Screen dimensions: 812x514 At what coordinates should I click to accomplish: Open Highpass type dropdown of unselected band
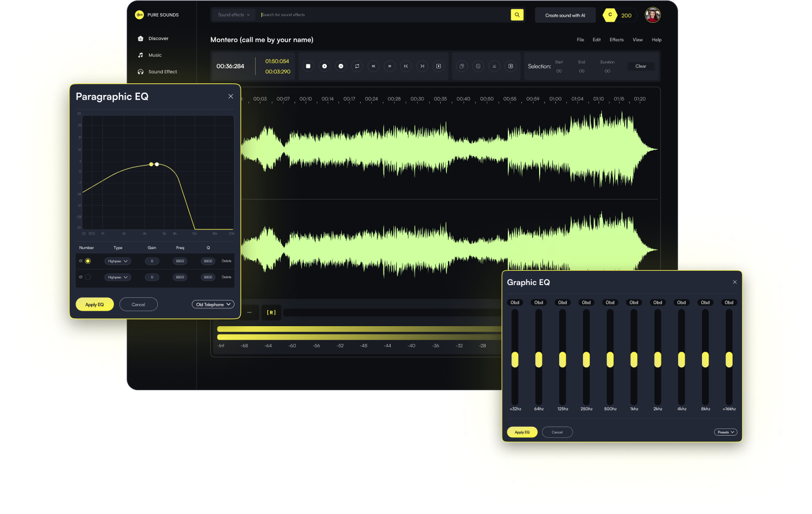tap(118, 277)
